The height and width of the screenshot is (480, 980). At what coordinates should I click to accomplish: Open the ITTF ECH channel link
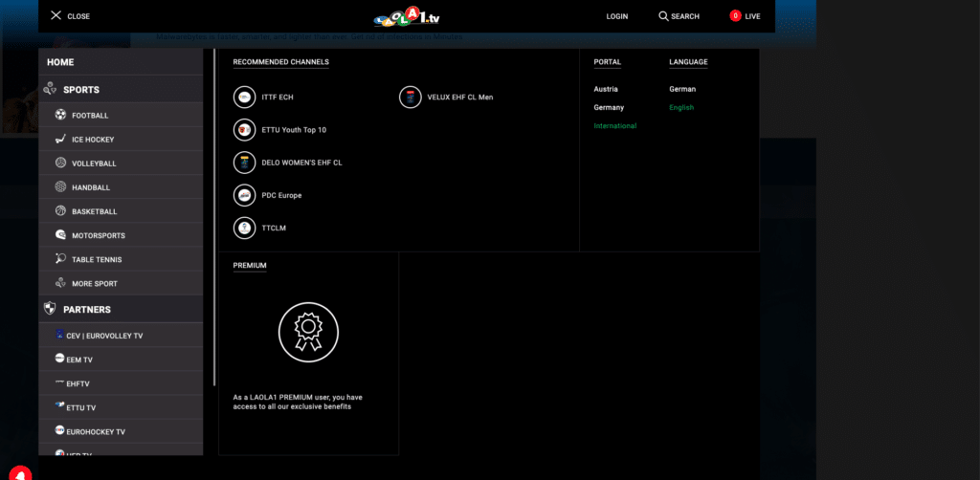click(278, 98)
